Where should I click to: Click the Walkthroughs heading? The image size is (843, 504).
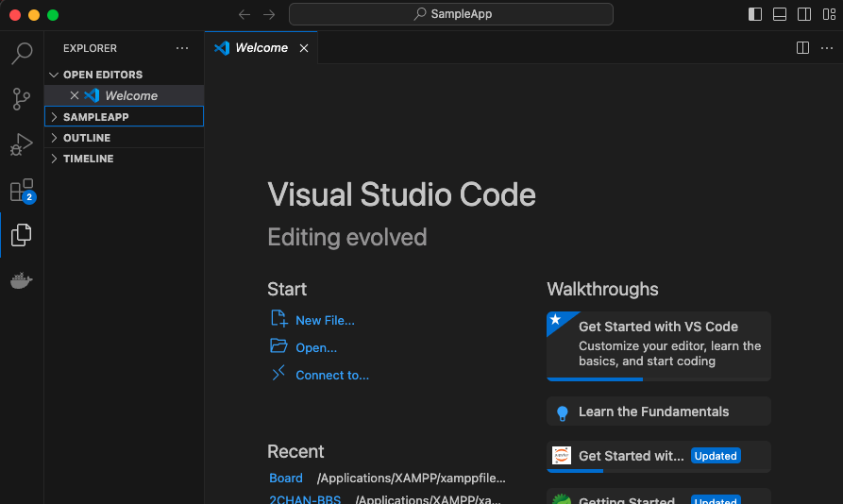coord(602,289)
